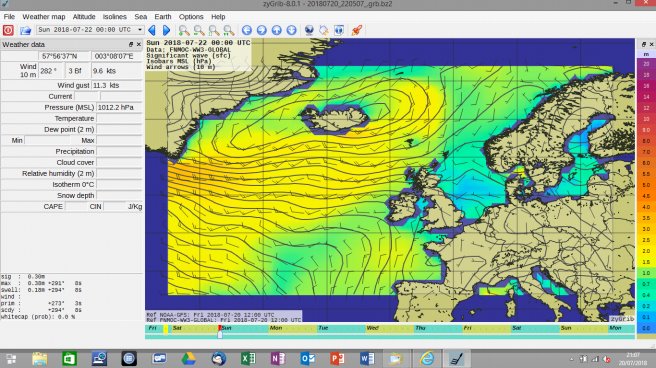The width and height of the screenshot is (656, 368).
Task: Launch animation with rocket icon
Action: click(357, 30)
